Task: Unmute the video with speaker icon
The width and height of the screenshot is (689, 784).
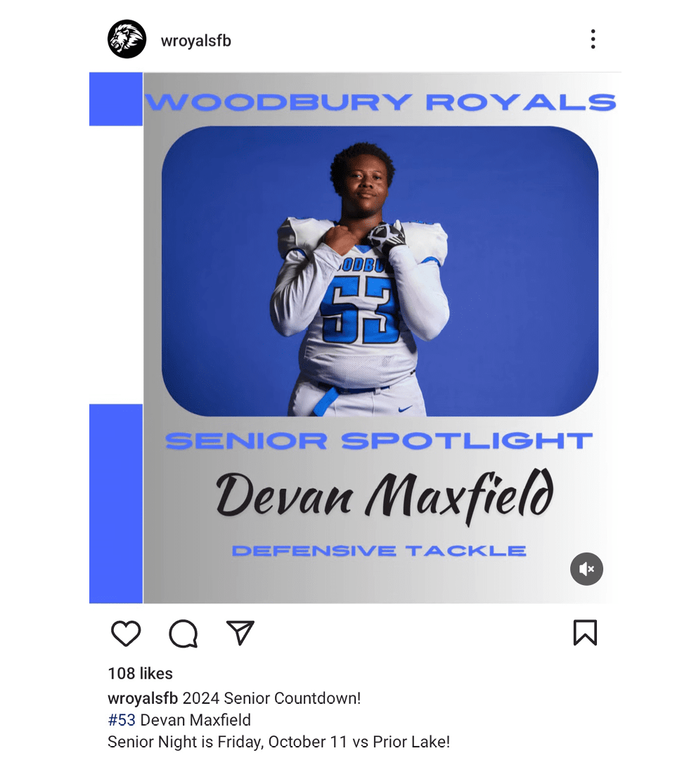Action: (x=586, y=569)
